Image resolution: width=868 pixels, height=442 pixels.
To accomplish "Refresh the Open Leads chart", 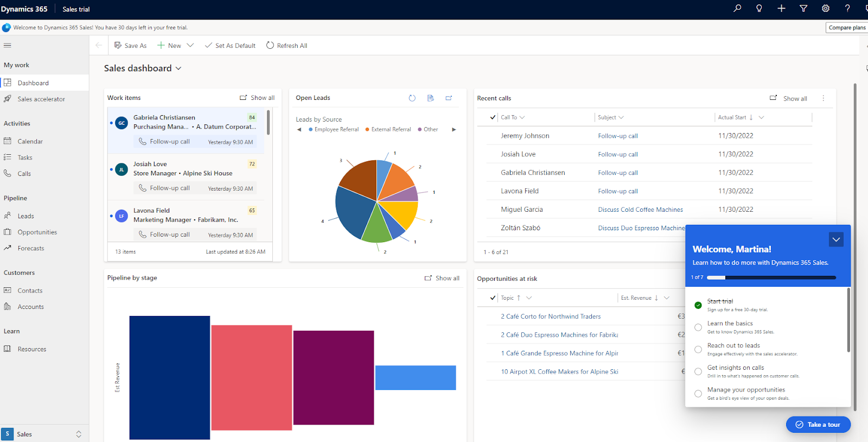I will click(412, 98).
